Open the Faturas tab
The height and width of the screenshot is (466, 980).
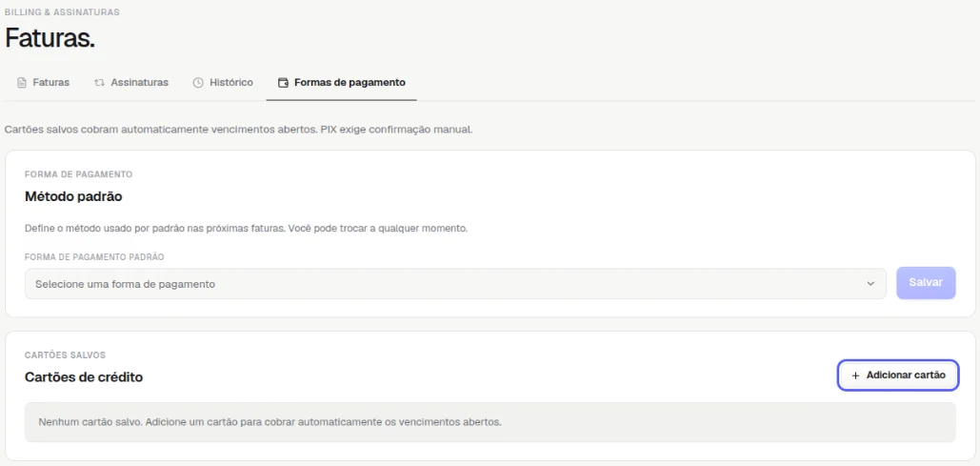43,83
